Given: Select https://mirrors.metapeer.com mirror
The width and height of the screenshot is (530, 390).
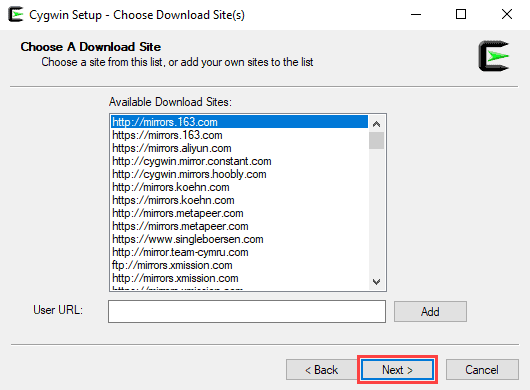Looking at the screenshot, I should pos(240,226).
